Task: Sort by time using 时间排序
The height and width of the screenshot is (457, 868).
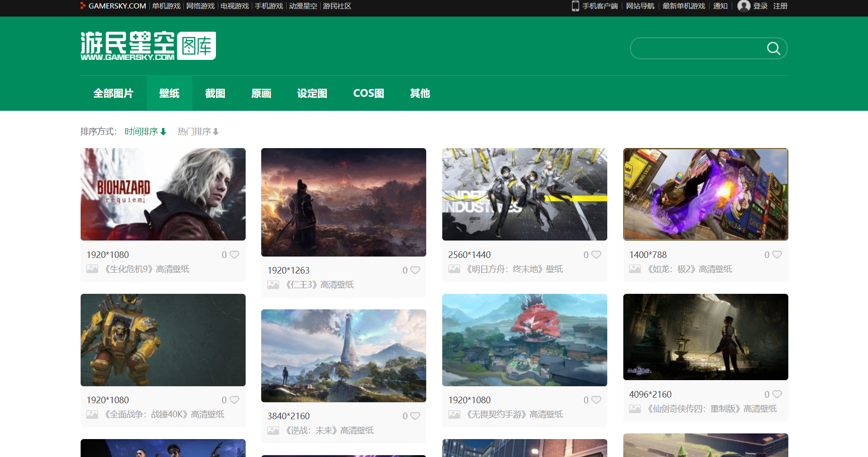Action: [x=145, y=132]
